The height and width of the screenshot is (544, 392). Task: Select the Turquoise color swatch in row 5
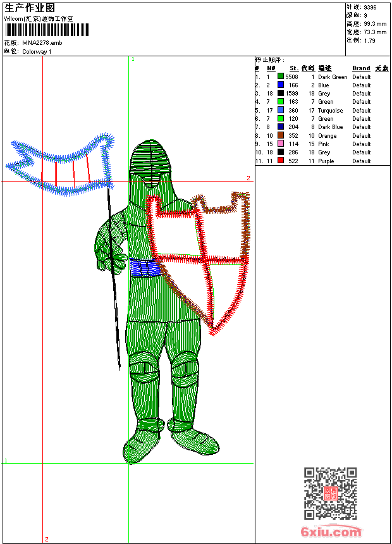(281, 110)
